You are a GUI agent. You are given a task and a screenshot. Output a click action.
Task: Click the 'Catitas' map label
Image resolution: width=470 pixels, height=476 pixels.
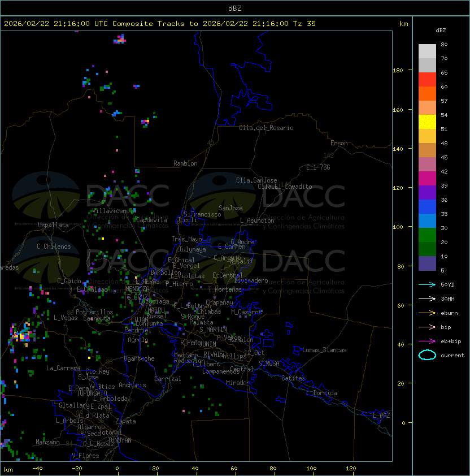293,378
